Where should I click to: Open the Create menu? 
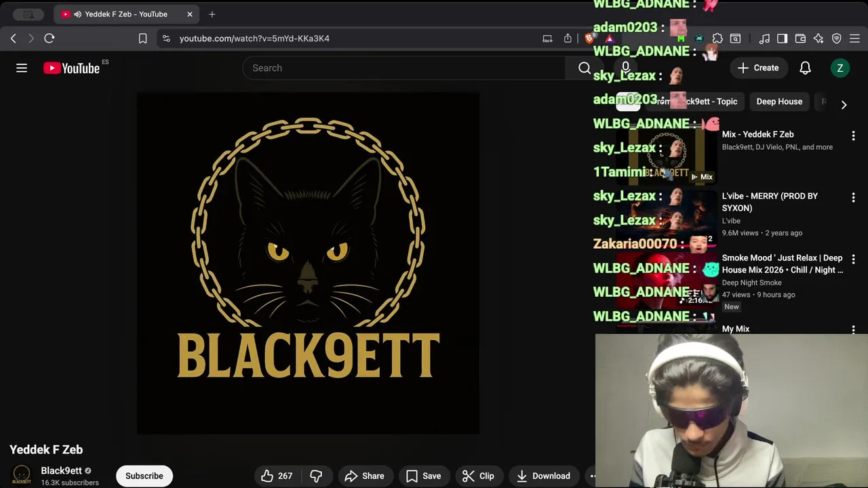coord(758,68)
